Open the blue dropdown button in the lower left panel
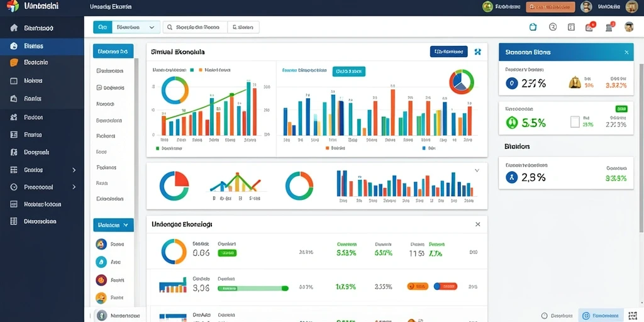This screenshot has height=322, width=644. (113, 225)
